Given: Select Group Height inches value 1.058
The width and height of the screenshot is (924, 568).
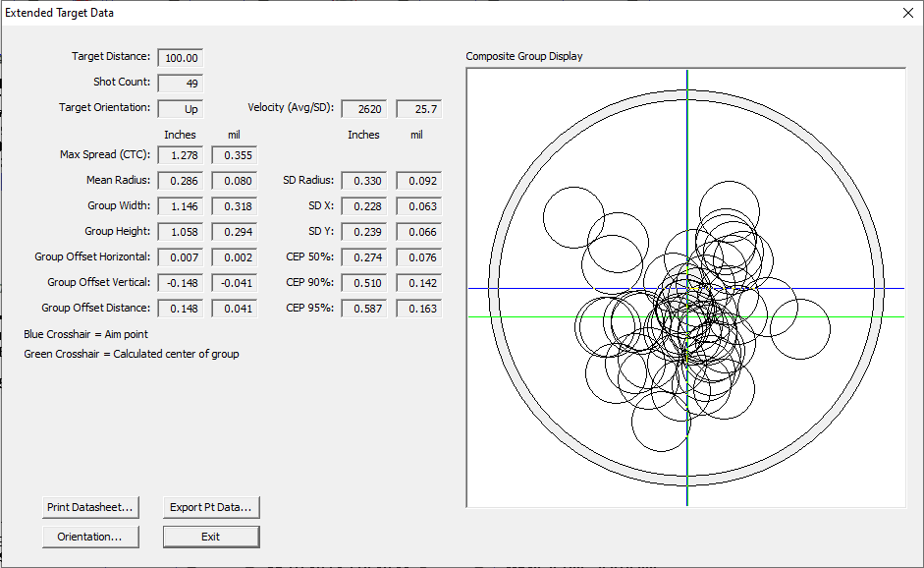Looking at the screenshot, I should [x=181, y=232].
